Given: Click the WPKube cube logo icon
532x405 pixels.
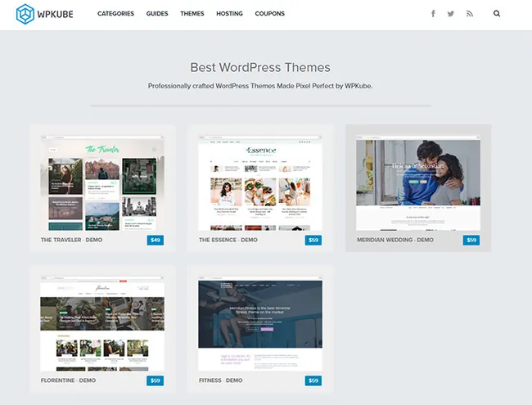Looking at the screenshot, I should [25, 14].
